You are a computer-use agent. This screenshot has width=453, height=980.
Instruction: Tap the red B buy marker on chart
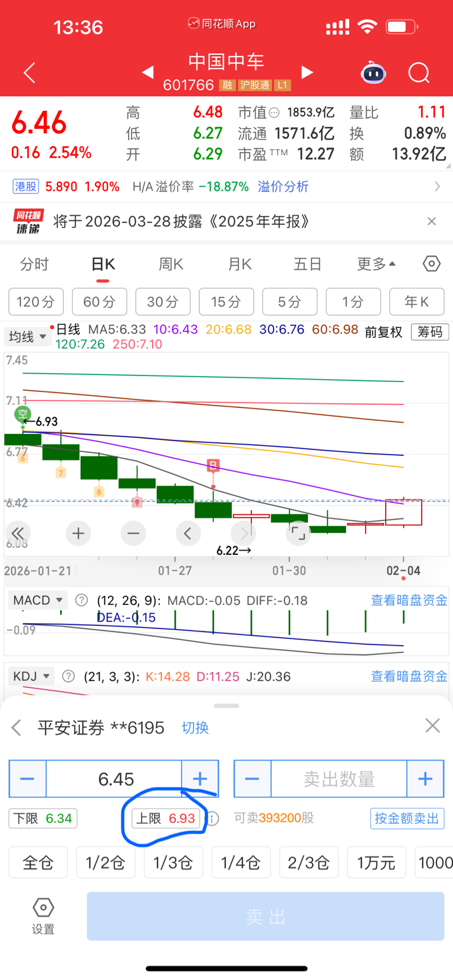214,466
